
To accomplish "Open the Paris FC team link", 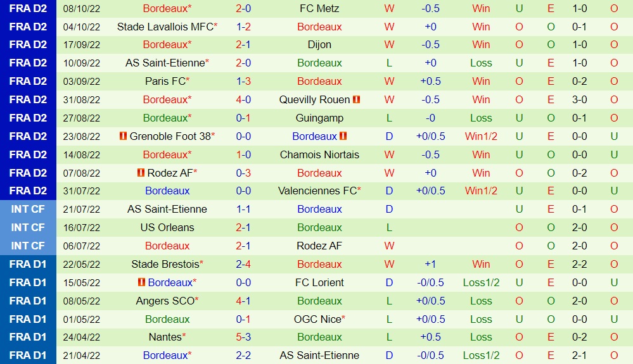I will (x=165, y=81).
